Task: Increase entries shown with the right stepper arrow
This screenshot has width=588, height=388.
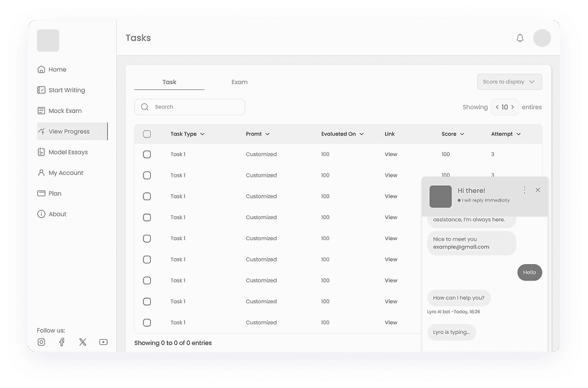Action: 512,106
